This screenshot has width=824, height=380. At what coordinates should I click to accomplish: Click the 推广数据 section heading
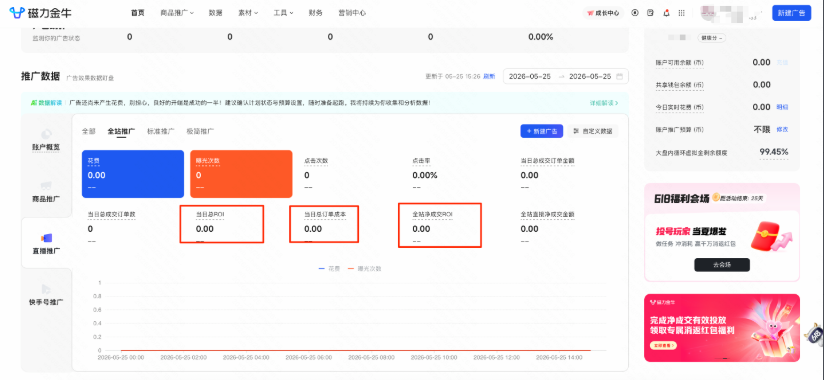pyautogui.click(x=40, y=76)
